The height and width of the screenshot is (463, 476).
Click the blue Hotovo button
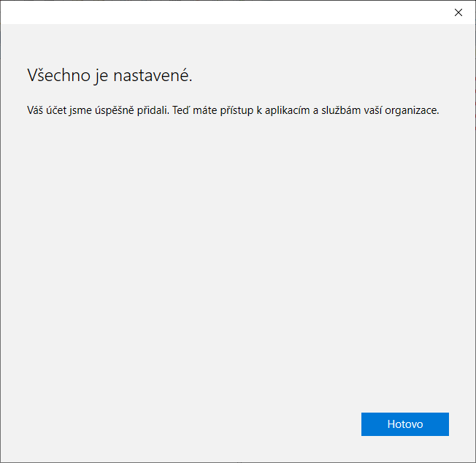pos(404,424)
